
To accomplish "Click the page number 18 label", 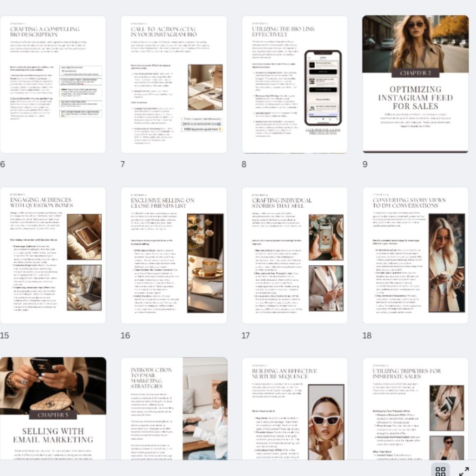I will point(367,335).
